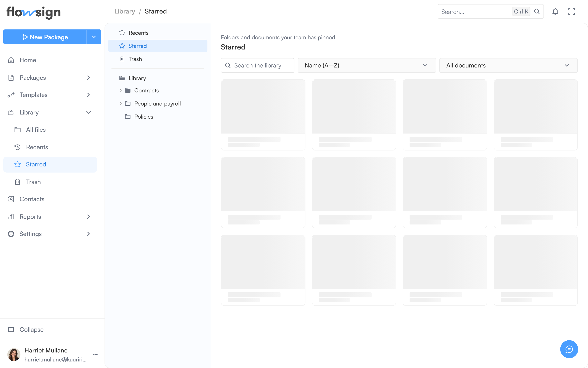Expand the Contracts folder tree
The width and height of the screenshot is (588, 368).
pos(120,91)
